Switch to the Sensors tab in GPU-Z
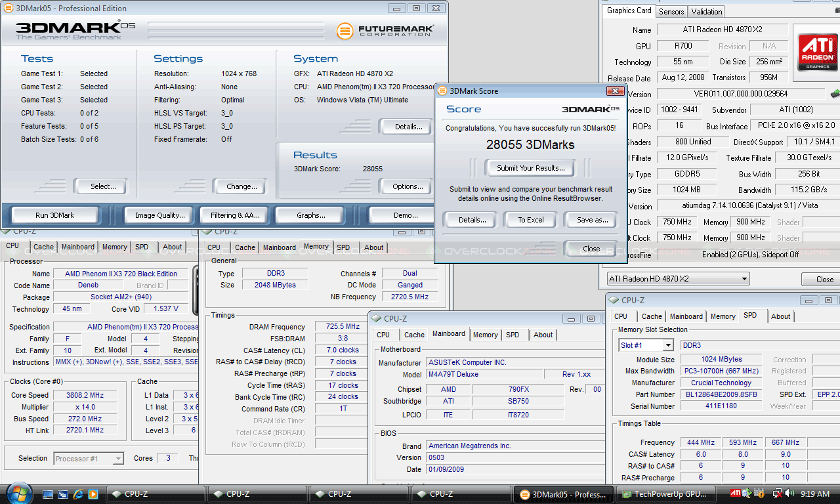Image resolution: width=840 pixels, height=504 pixels. [x=671, y=11]
